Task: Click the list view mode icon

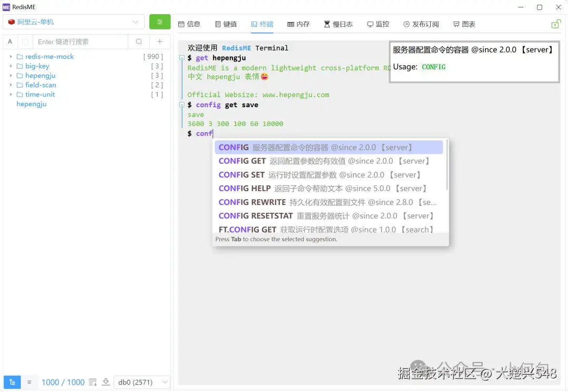Action: (x=29, y=382)
